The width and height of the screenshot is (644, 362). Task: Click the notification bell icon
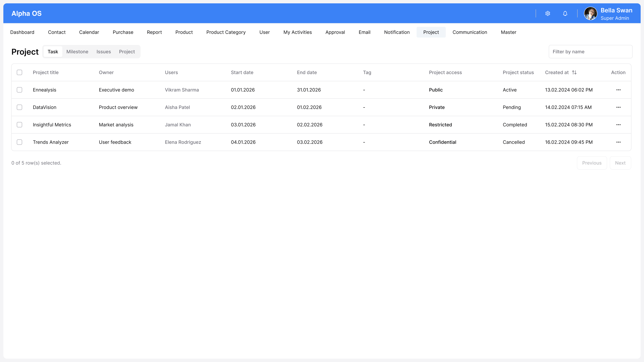565,13
